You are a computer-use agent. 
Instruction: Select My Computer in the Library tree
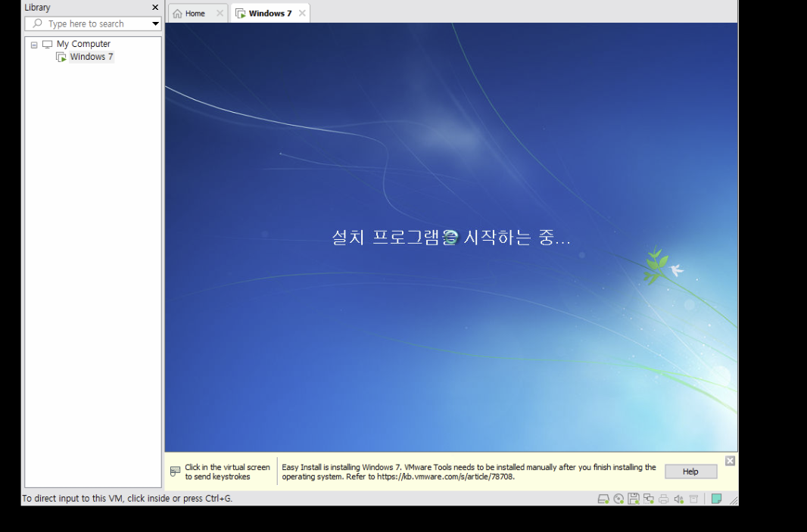83,44
